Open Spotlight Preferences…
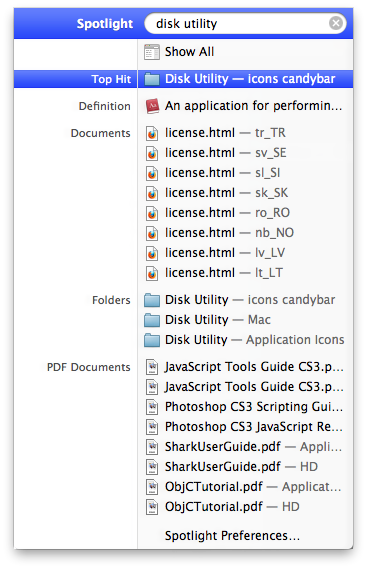The height and width of the screenshot is (569, 367). pyautogui.click(x=232, y=536)
